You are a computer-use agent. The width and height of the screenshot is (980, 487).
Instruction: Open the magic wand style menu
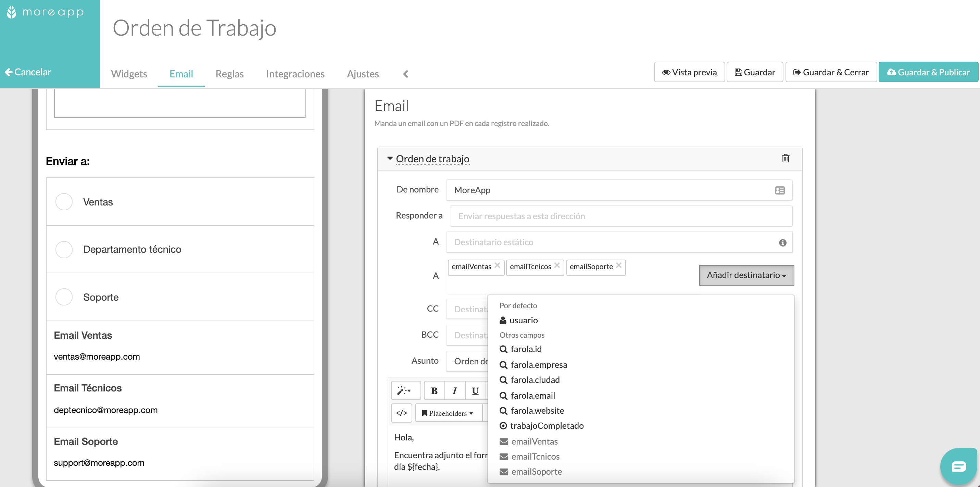(x=405, y=390)
